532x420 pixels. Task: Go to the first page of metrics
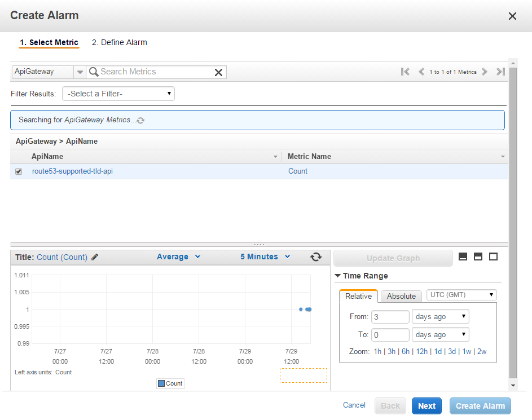point(405,72)
